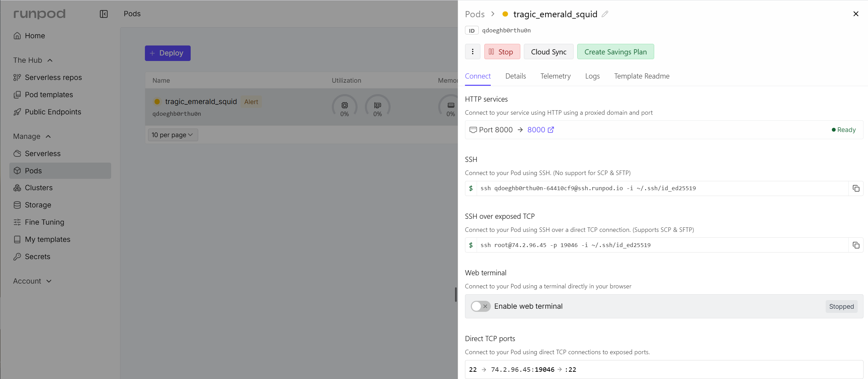Open the port 8000 proxied link
868x379 pixels.
pos(540,130)
